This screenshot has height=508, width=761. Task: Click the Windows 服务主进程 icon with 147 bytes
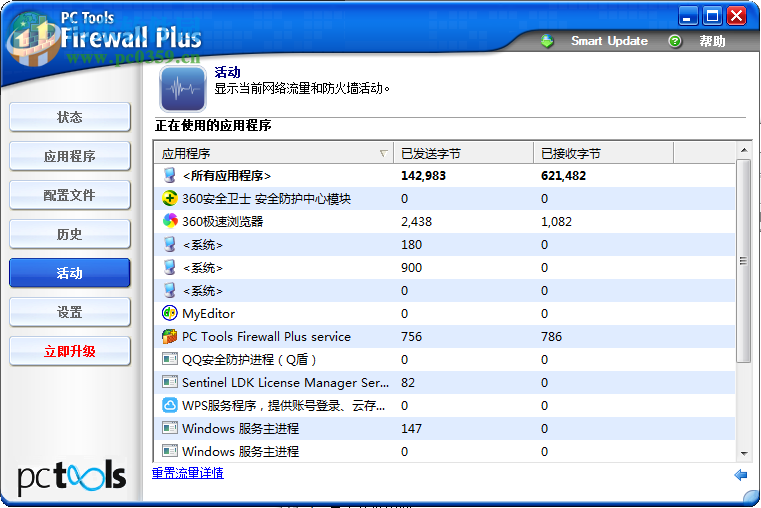[x=169, y=428]
